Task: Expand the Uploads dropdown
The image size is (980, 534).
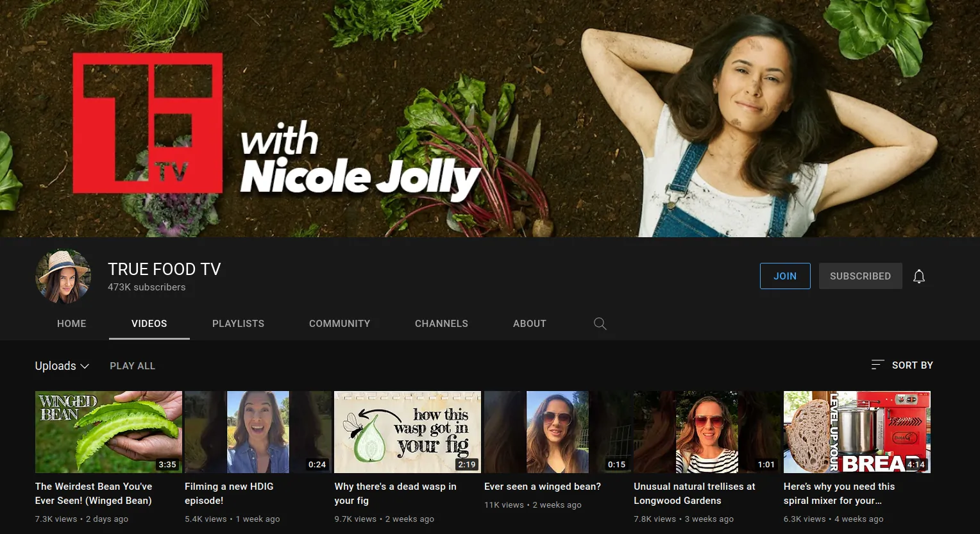Action: [x=62, y=366]
